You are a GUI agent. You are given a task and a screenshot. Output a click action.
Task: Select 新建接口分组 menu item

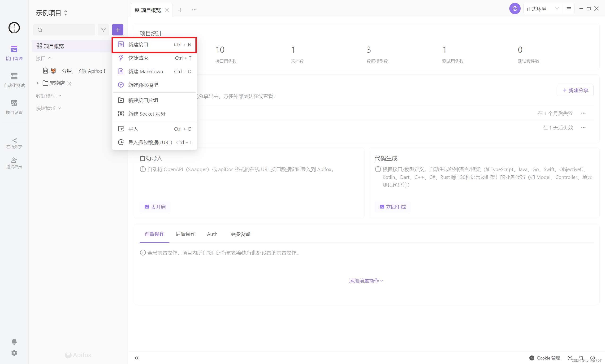[x=154, y=100]
